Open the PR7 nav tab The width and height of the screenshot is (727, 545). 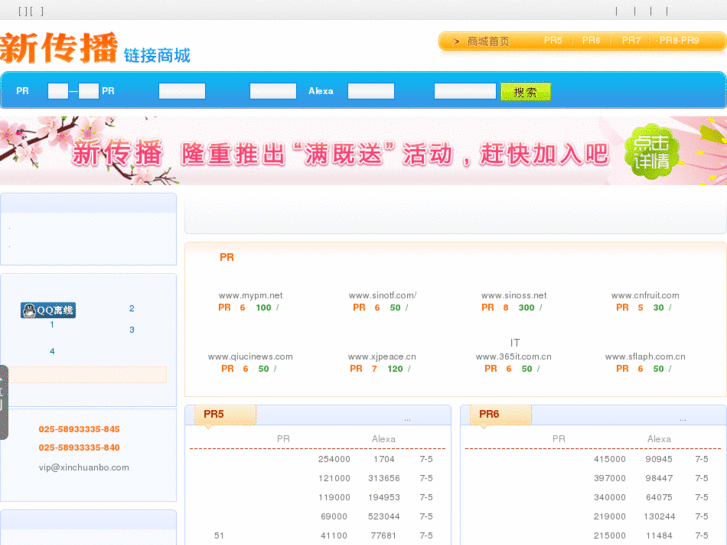pos(631,41)
